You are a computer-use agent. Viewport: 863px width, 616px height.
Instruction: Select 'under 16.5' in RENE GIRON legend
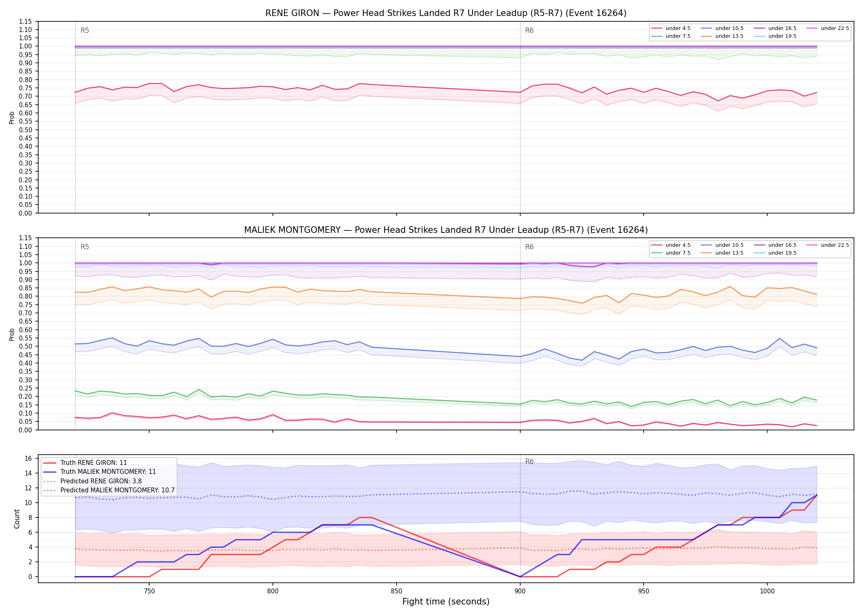point(775,28)
